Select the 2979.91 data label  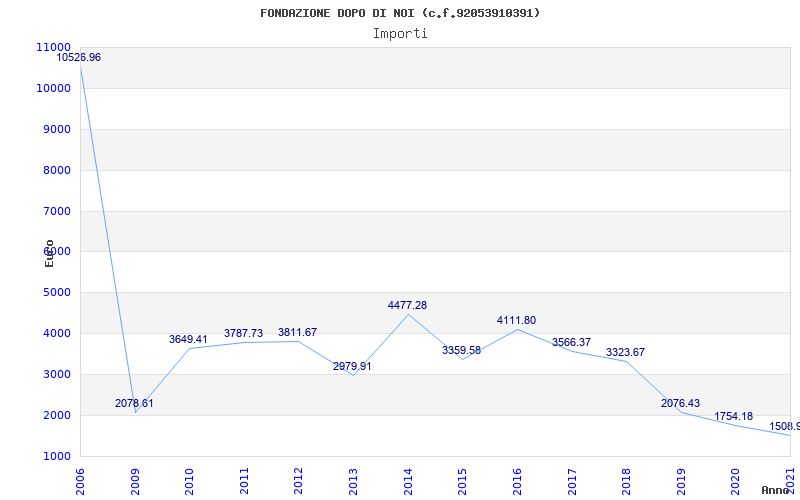click(x=353, y=366)
